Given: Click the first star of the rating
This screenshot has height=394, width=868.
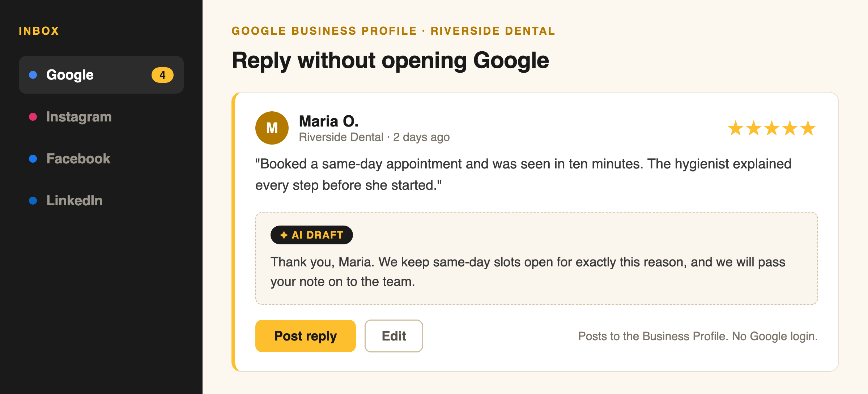Looking at the screenshot, I should pyautogui.click(x=736, y=128).
